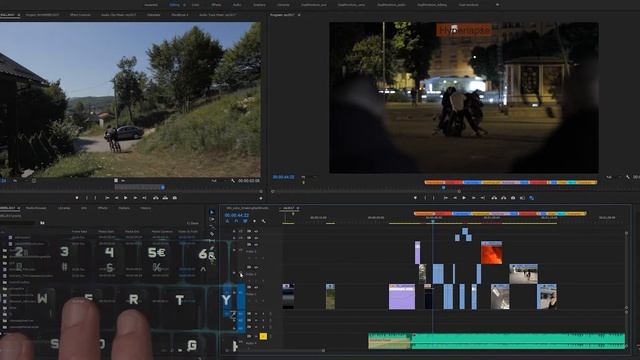Step back one frame in Program monitor
640x360 pixels.
click(x=455, y=198)
